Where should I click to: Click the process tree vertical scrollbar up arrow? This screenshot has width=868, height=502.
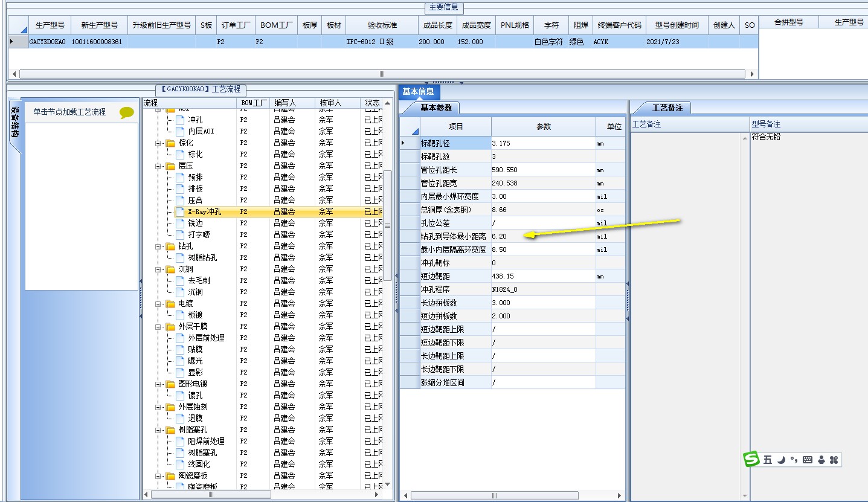pyautogui.click(x=388, y=103)
